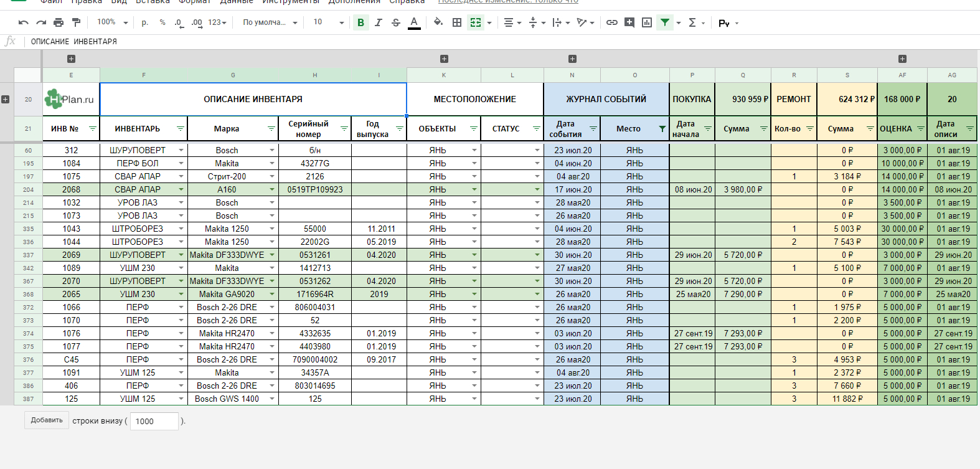Click the filter icon on Марка column
Screen dimensions: 980x469
click(271, 129)
